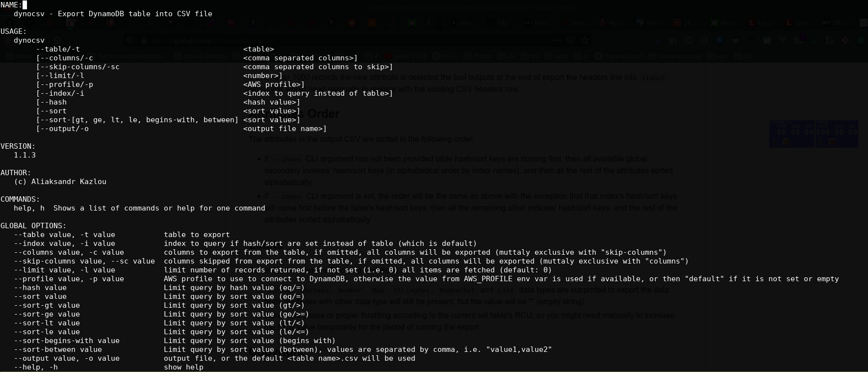This screenshot has height=372, width=868.
Task: Toggle the browser sidebar icon
Action: (x=689, y=40)
